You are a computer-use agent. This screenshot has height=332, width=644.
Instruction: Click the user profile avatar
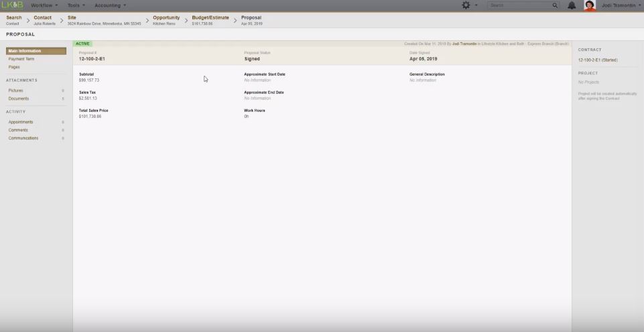[590, 6]
